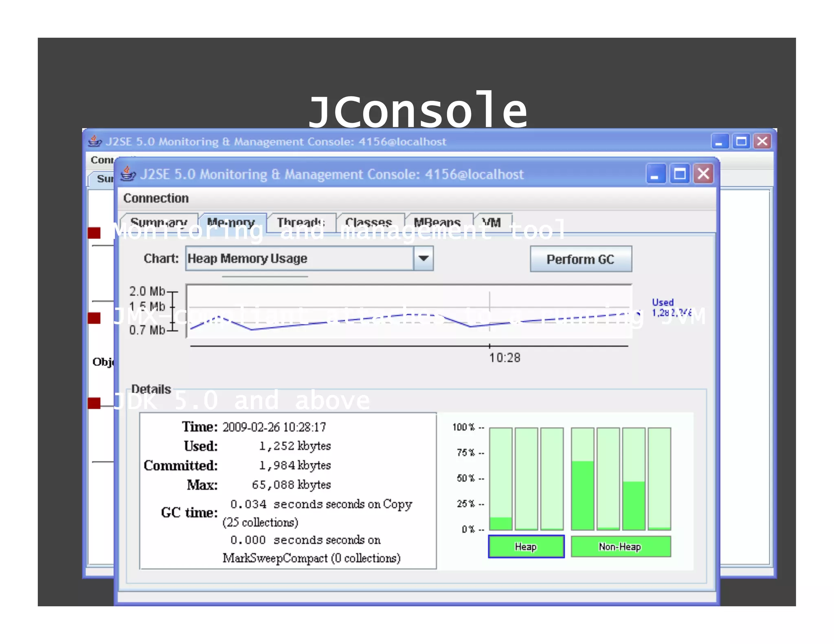834x644 pixels.
Task: Click the Java icon in back window title
Action: pos(94,141)
